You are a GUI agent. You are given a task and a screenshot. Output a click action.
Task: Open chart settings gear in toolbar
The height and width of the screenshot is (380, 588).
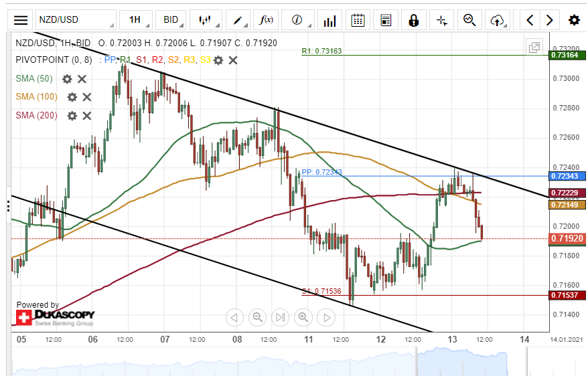(574, 20)
